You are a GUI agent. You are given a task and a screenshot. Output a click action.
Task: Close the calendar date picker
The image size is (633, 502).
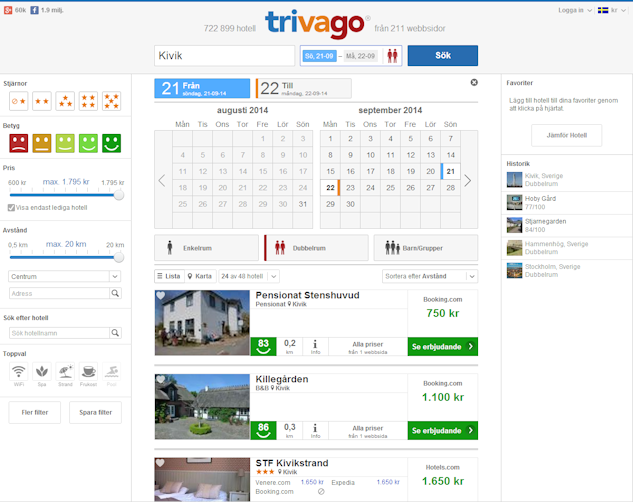[474, 82]
